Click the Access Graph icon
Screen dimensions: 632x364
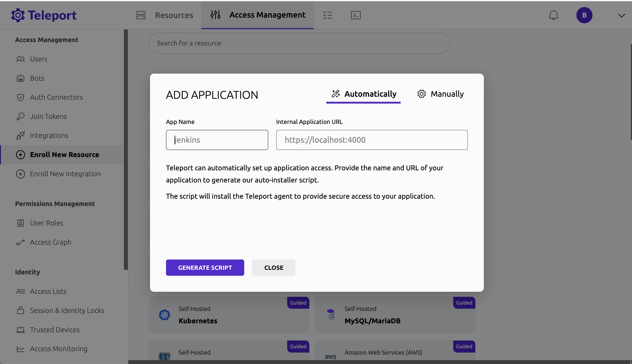pyautogui.click(x=21, y=242)
